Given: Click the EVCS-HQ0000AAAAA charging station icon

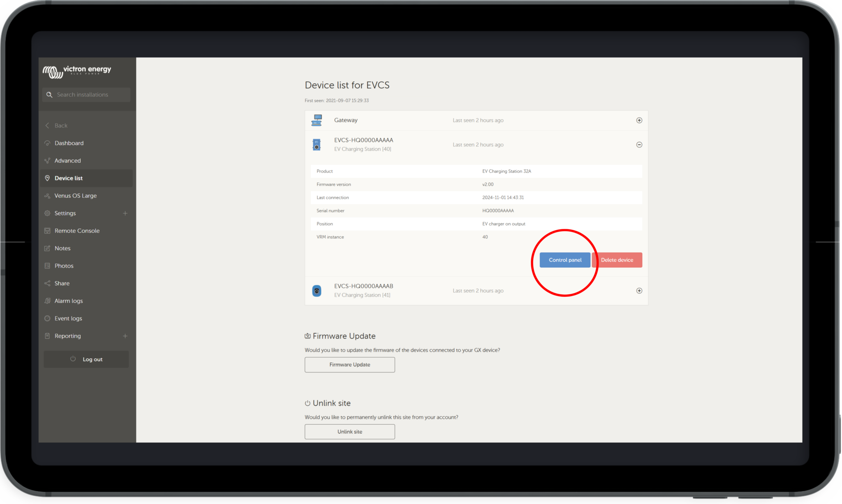Looking at the screenshot, I should tap(317, 144).
